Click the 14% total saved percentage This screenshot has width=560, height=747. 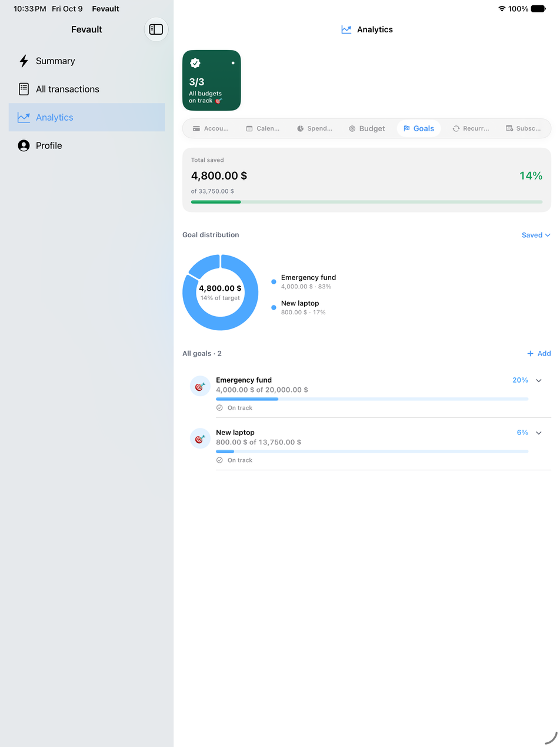point(531,175)
